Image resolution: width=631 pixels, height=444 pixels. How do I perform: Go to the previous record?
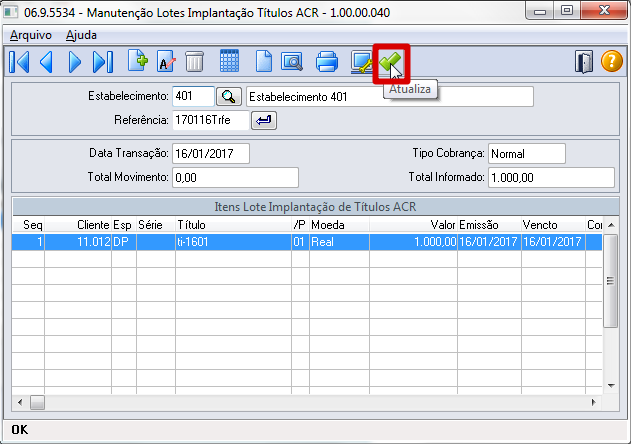tap(46, 62)
